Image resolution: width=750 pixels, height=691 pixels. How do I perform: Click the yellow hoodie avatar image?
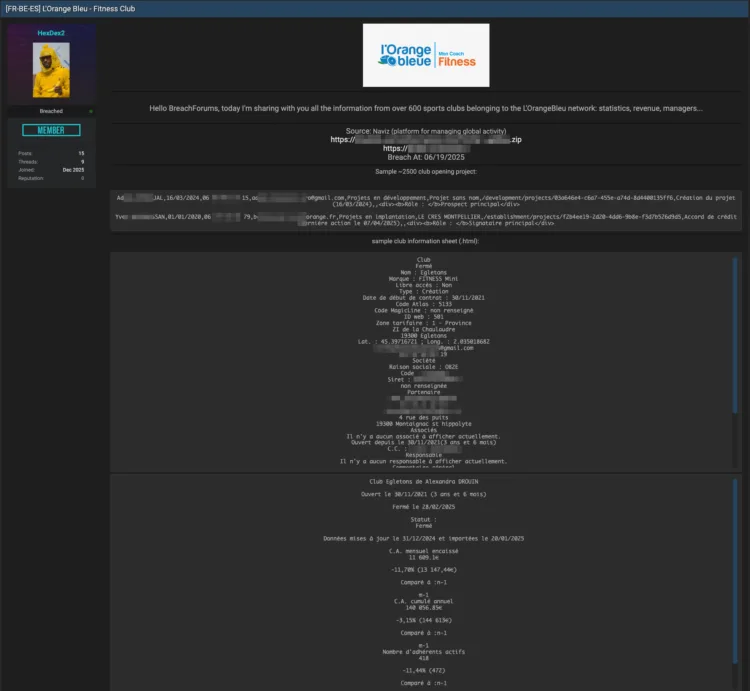coord(51,70)
